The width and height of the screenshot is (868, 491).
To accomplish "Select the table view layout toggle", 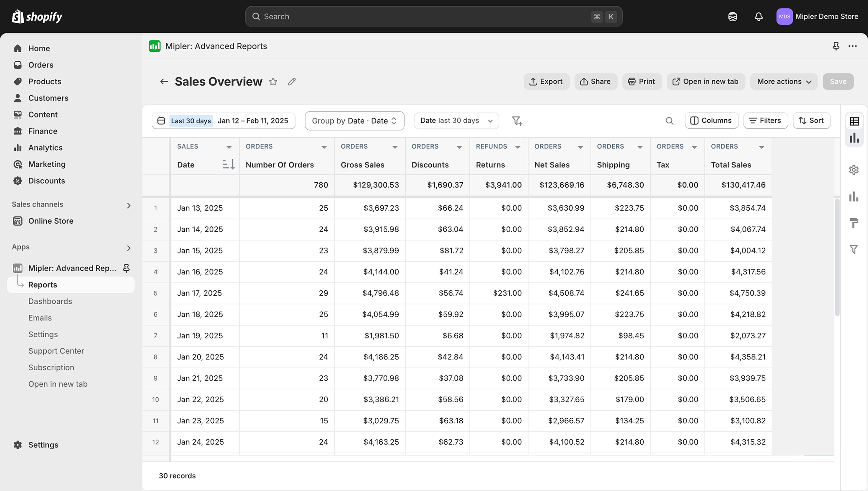I will [854, 121].
